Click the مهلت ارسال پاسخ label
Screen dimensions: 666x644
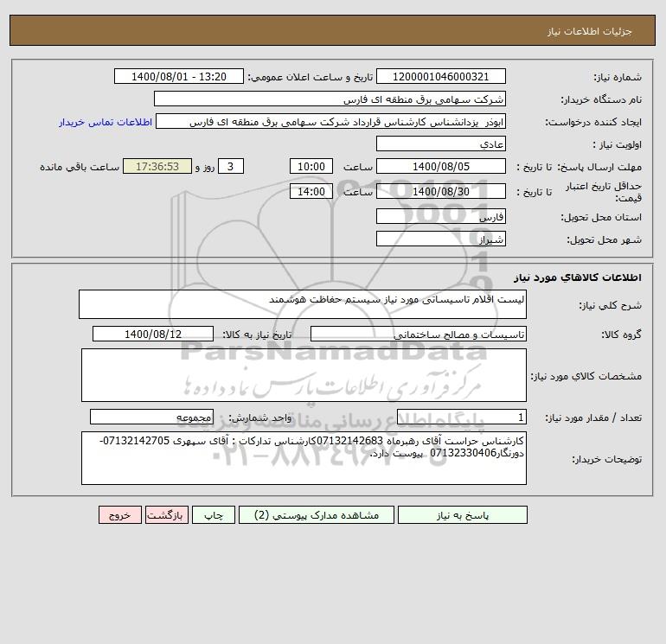click(599, 167)
